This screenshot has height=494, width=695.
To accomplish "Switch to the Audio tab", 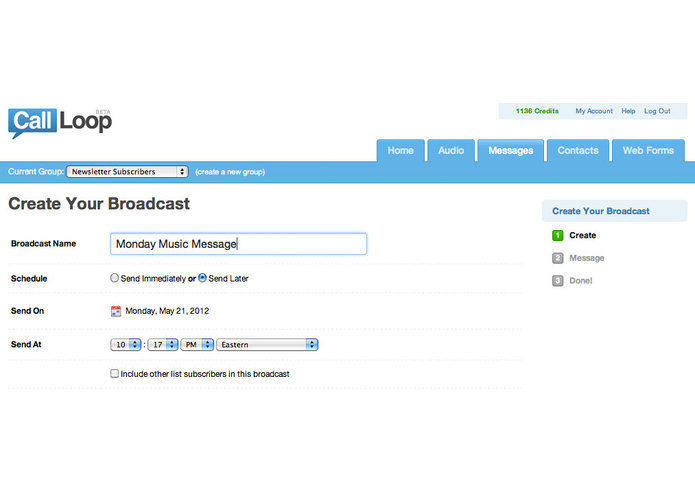I will pyautogui.click(x=451, y=151).
